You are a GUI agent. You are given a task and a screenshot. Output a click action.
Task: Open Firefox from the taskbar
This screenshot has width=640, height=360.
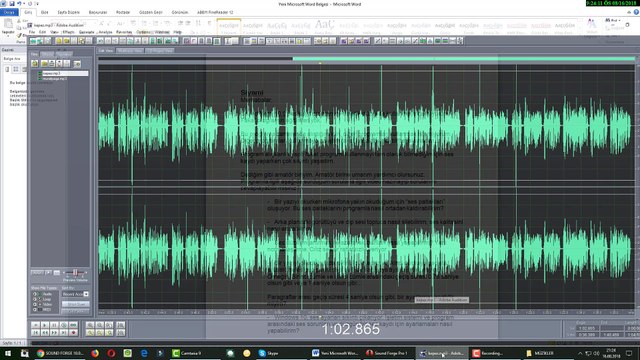95,353
